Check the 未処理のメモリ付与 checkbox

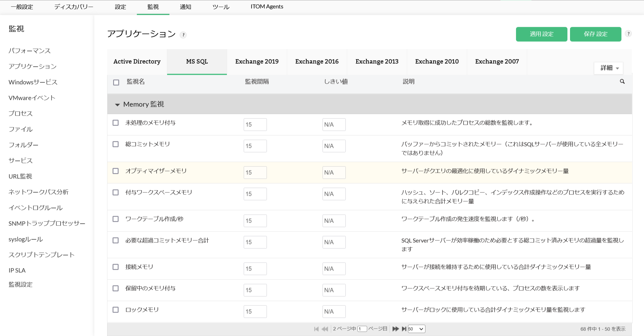[115, 123]
